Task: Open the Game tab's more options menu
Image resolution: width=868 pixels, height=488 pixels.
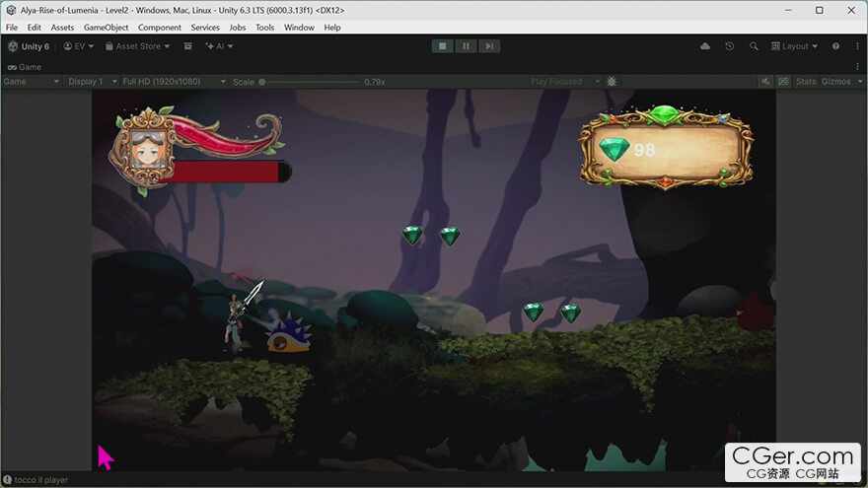Action: (x=857, y=67)
